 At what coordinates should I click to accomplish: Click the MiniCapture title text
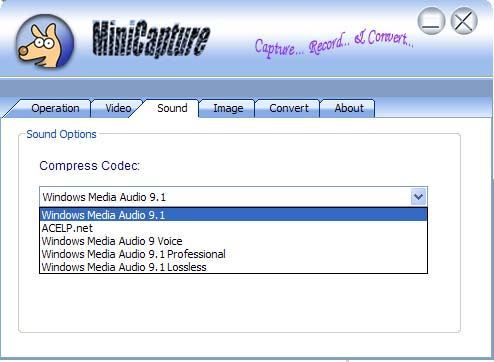151,39
